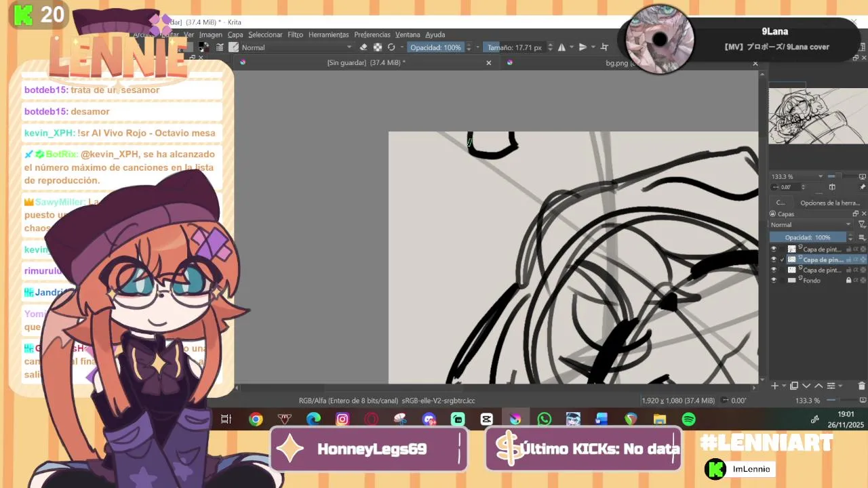Hide the Fondo layer
Viewport: 868px width, 488px height.
click(774, 281)
